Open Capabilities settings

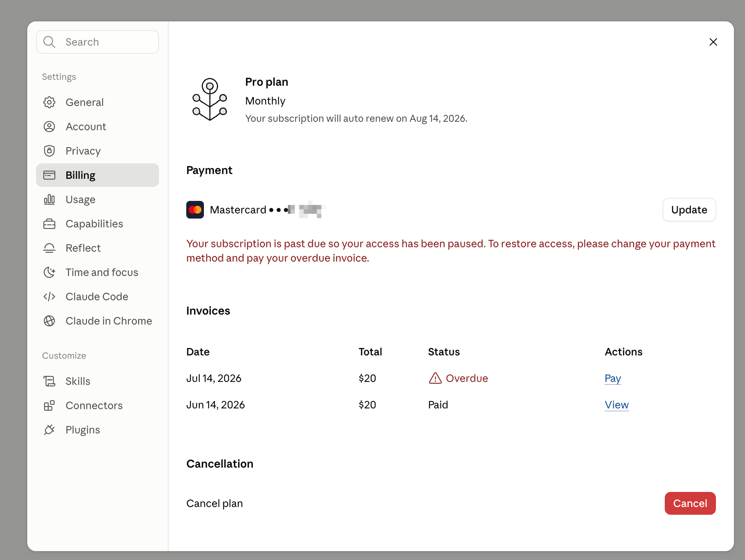tap(98, 224)
